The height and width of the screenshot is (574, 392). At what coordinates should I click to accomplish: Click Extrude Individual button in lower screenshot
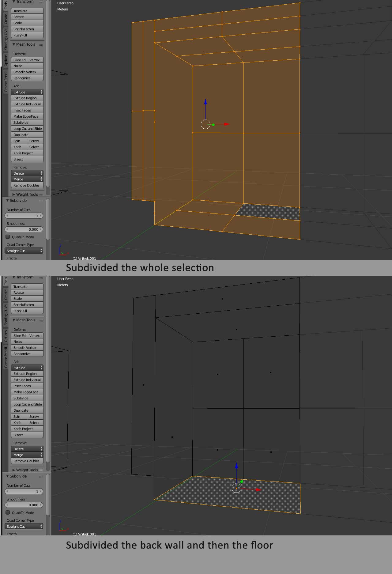[x=27, y=380]
